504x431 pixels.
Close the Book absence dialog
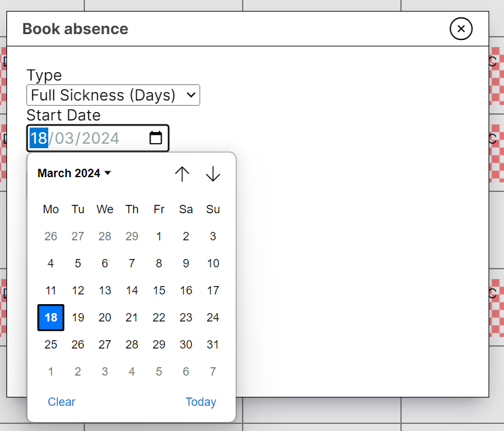[461, 29]
